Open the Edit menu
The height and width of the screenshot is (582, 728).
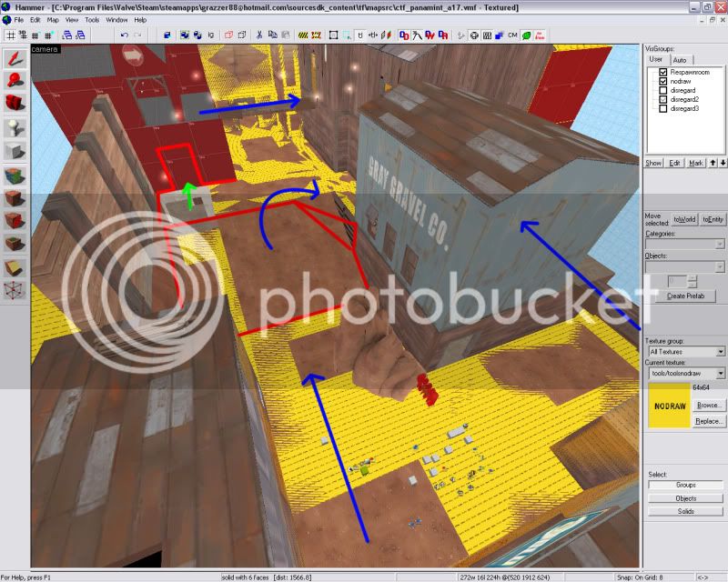click(35, 20)
